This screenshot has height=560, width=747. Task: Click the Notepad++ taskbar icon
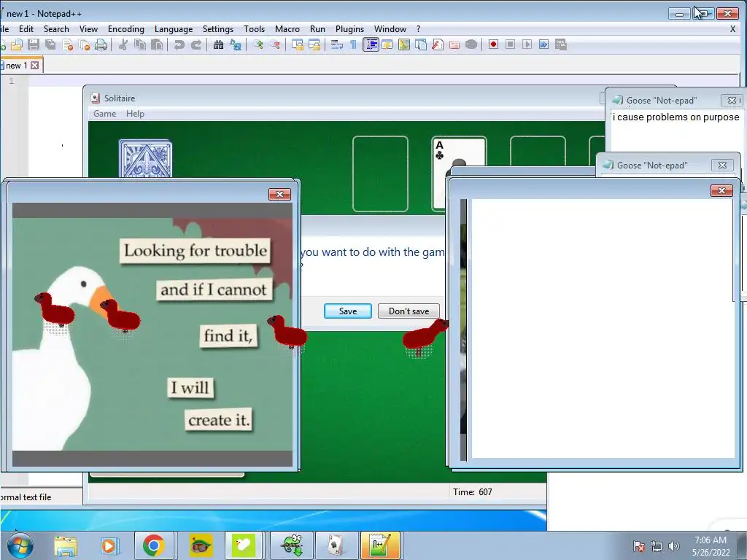point(379,545)
